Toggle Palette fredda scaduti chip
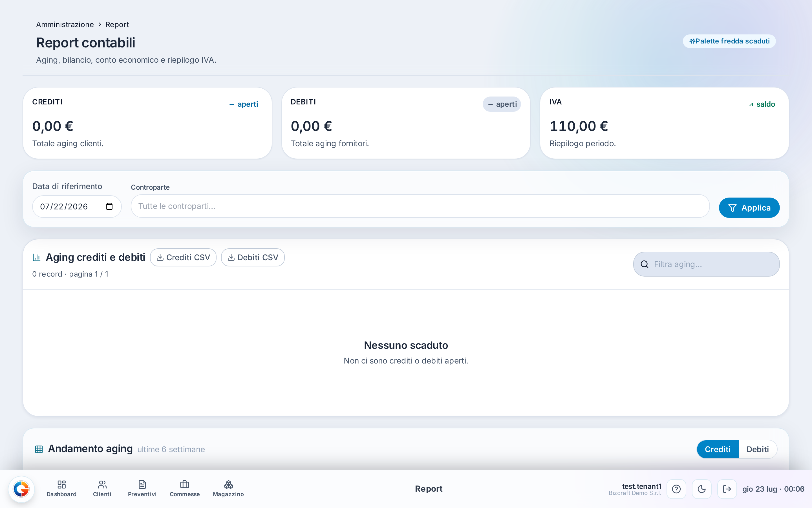The width and height of the screenshot is (812, 508). coord(729,41)
